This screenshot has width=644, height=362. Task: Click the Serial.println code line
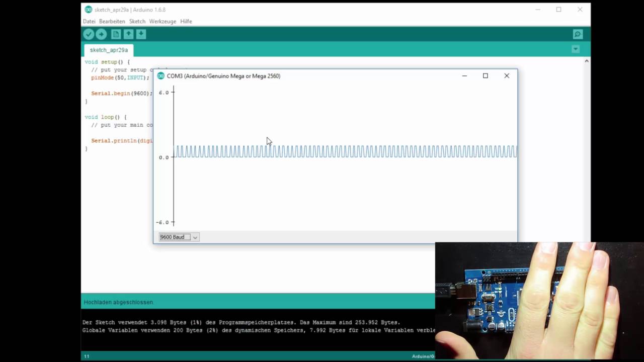click(122, 141)
